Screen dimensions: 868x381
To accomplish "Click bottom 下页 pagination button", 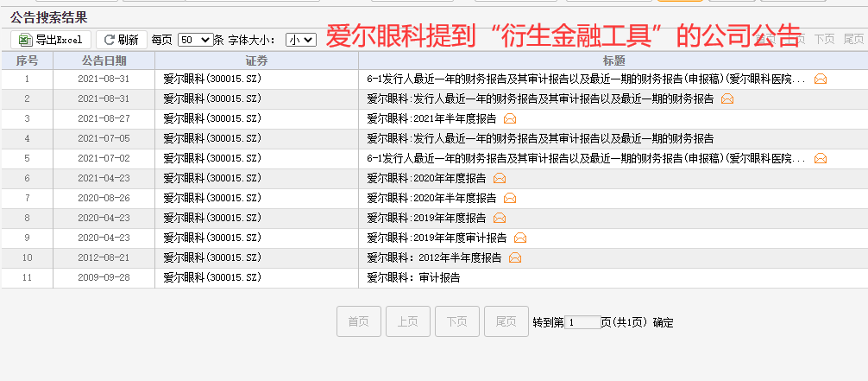I will [x=457, y=321].
